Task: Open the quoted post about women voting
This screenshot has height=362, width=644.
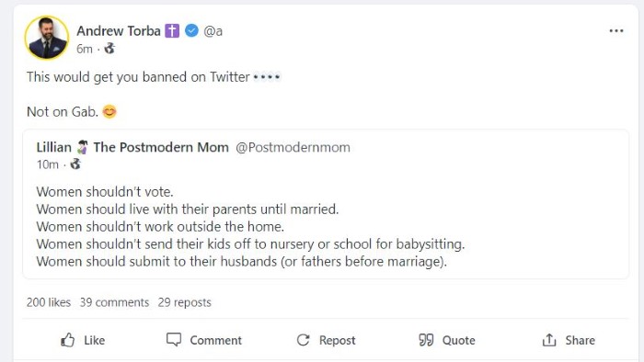Action: 326,204
